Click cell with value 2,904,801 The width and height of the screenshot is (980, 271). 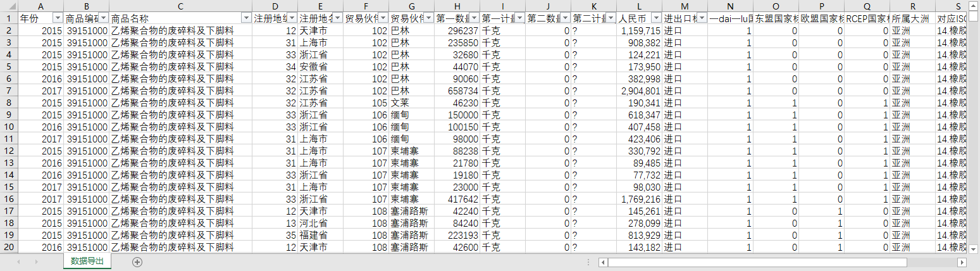640,91
